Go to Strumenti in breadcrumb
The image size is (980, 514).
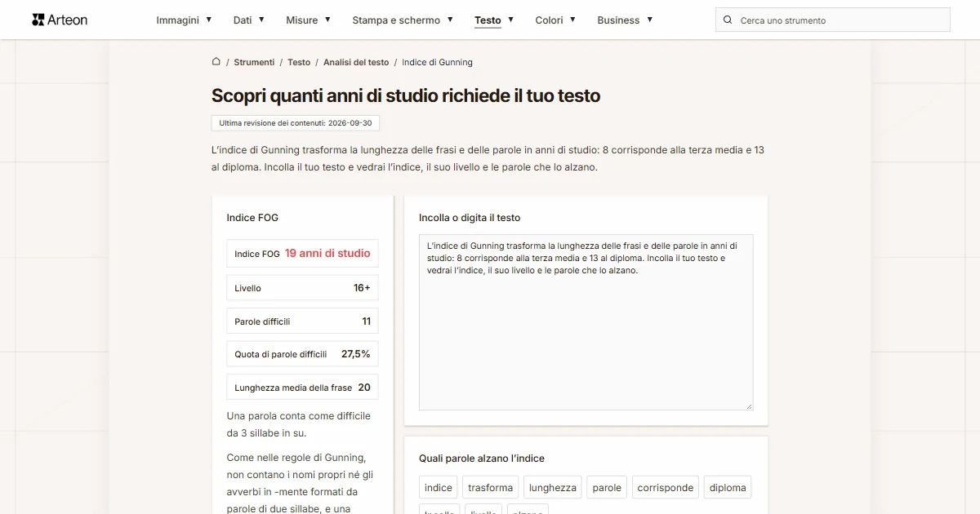click(x=254, y=62)
